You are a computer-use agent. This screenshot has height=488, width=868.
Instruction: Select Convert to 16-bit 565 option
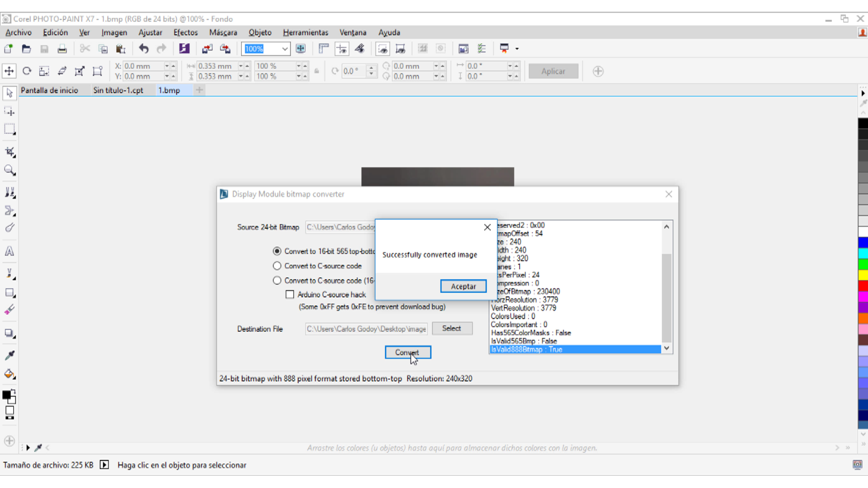[277, 251]
